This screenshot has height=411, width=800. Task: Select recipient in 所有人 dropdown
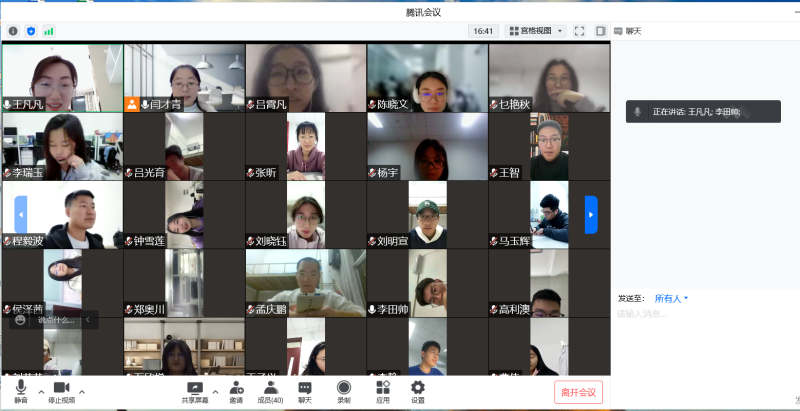click(x=671, y=298)
